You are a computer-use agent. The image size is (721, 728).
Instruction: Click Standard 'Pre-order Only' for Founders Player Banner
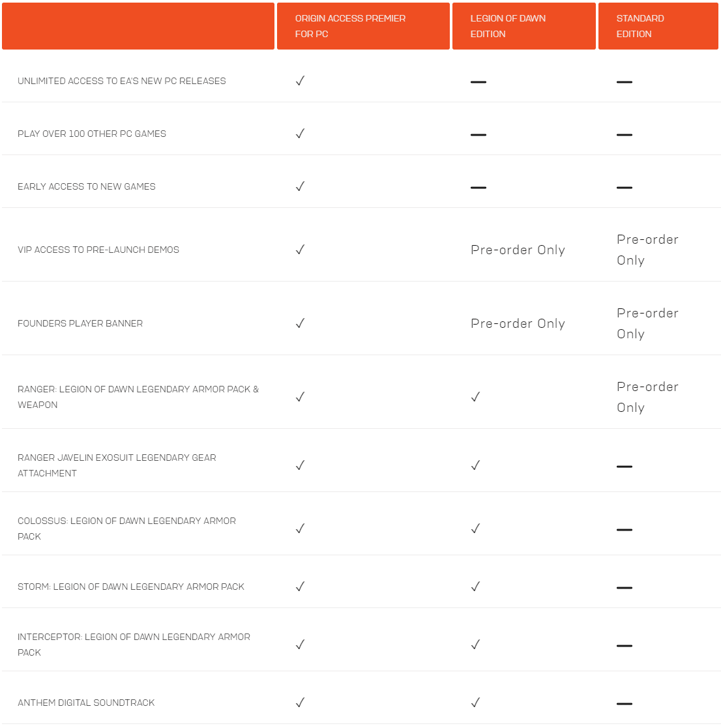tap(647, 323)
